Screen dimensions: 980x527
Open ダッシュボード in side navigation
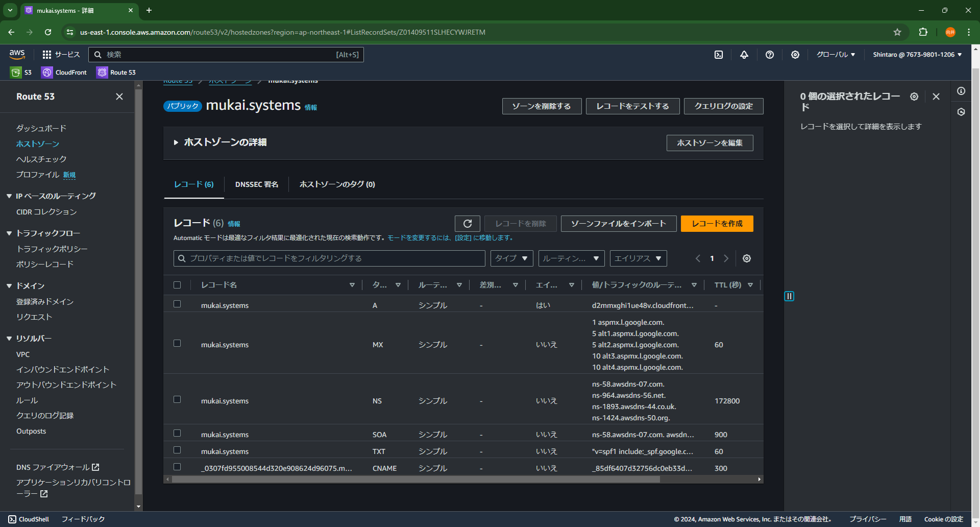pos(41,128)
